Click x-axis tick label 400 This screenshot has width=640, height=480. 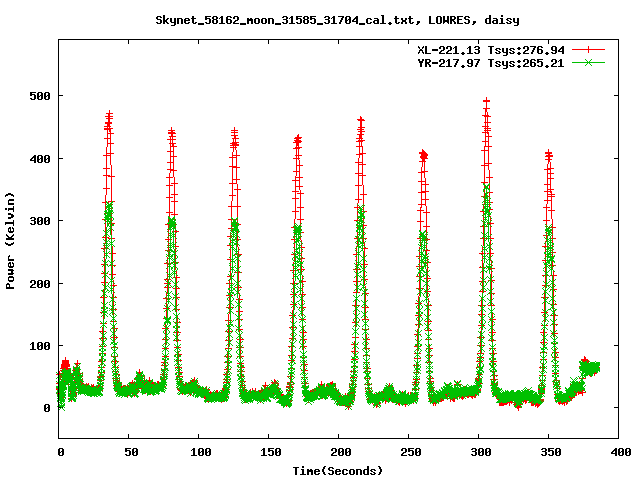621,452
